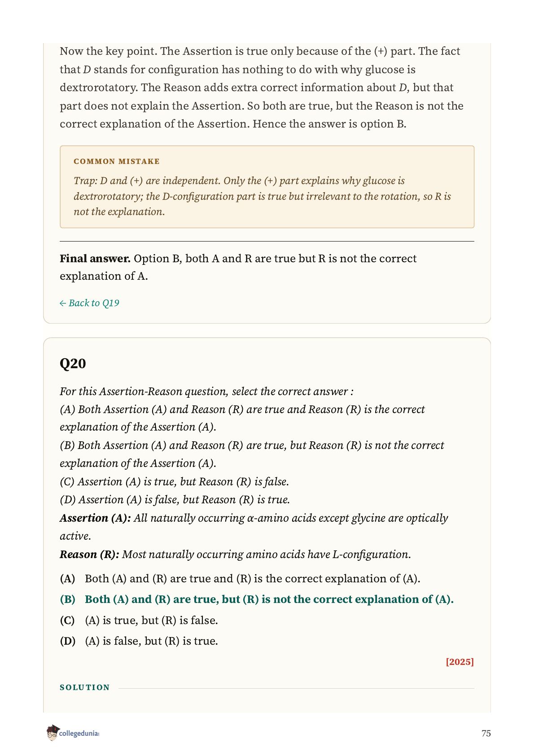Click the Assertion-Reason instruction line in Q20
Image resolution: width=534 pixels, height=756 pixels.
point(206,391)
